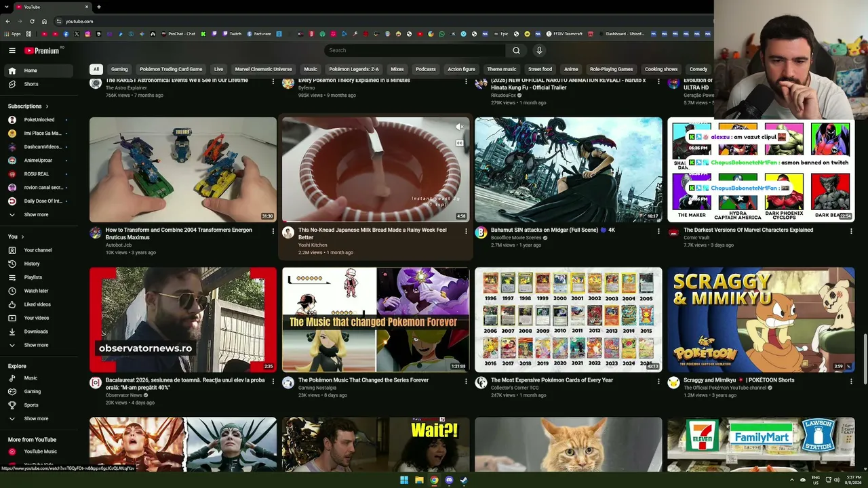Click the Chrome address bar

coord(380,21)
